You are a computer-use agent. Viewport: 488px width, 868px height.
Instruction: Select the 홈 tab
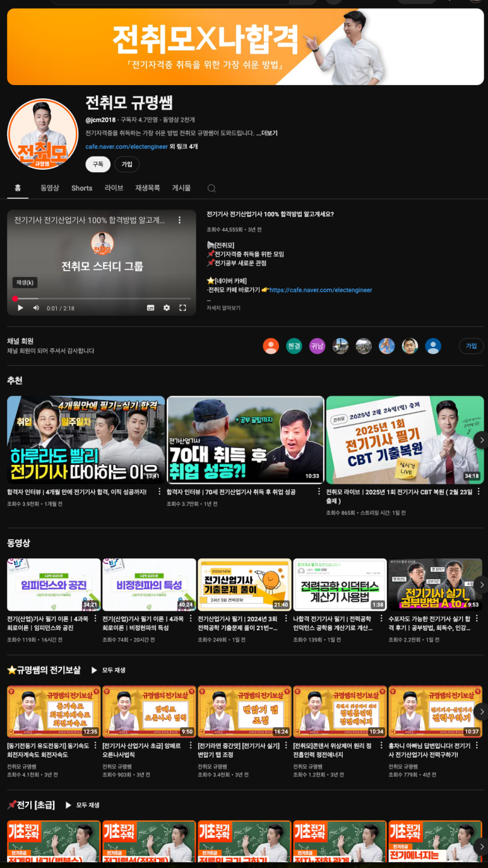18,188
